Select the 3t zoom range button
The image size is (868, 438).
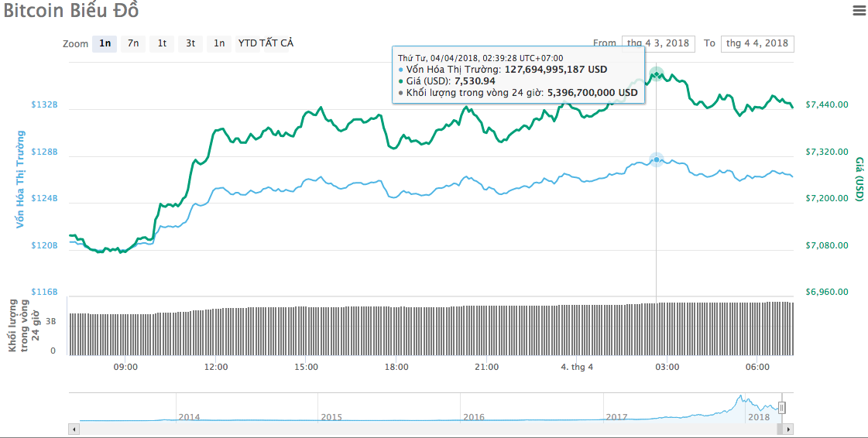click(190, 43)
